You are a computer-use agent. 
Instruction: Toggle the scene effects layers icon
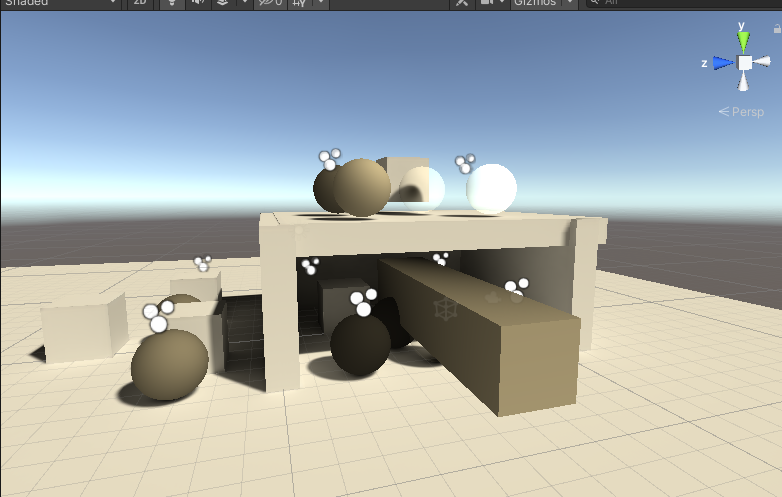(223, 3)
